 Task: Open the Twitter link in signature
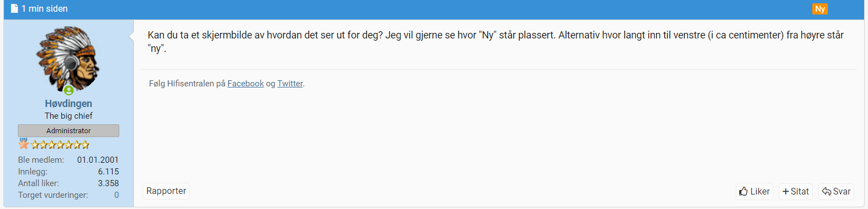tap(290, 84)
